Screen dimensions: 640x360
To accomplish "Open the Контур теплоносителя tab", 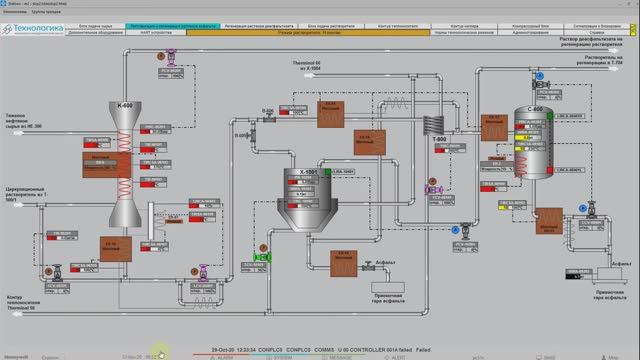I will click(x=398, y=26).
